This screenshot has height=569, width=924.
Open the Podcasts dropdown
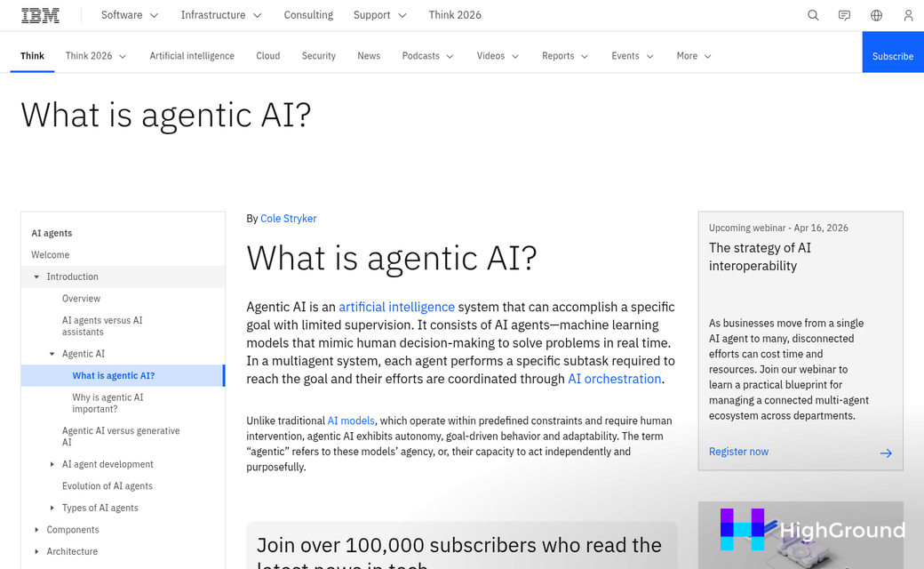pyautogui.click(x=428, y=56)
